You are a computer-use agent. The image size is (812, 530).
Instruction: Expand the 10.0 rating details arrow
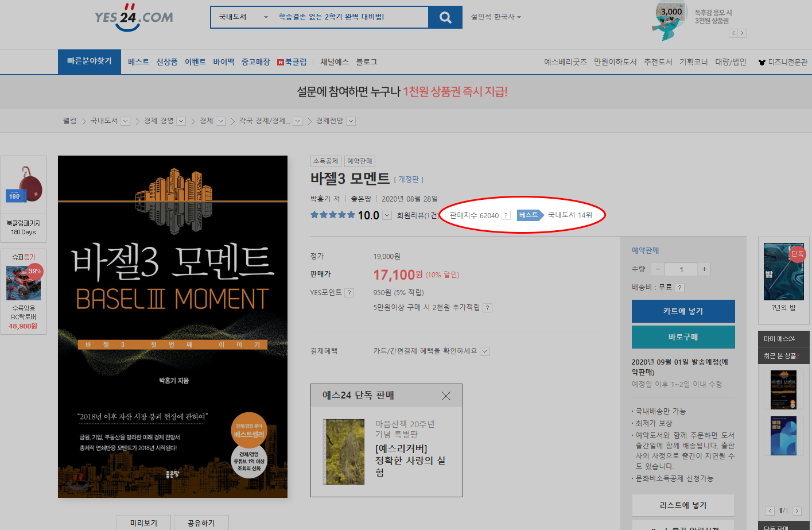click(387, 215)
